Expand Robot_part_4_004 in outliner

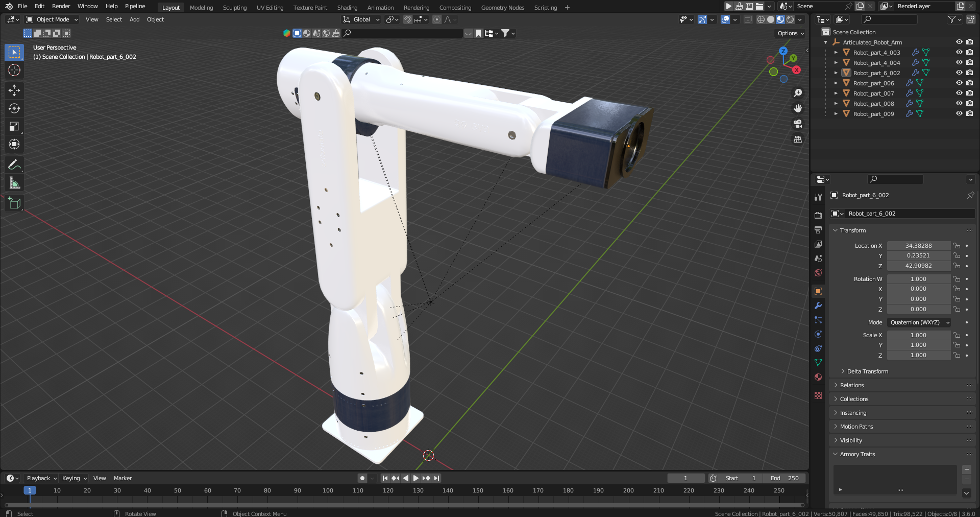point(836,63)
